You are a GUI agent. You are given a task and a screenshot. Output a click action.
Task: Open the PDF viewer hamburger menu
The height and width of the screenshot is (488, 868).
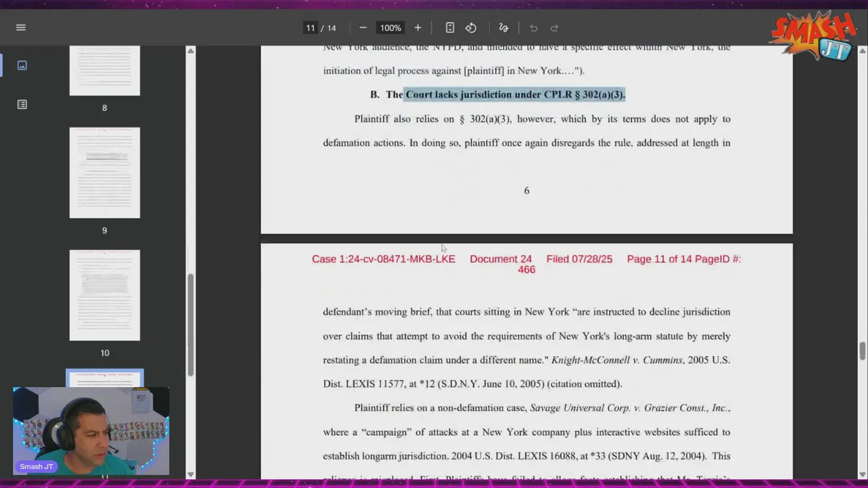point(20,28)
